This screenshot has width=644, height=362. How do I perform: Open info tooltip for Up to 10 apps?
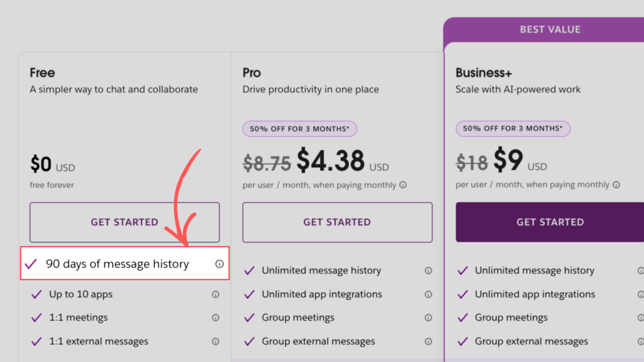click(216, 294)
